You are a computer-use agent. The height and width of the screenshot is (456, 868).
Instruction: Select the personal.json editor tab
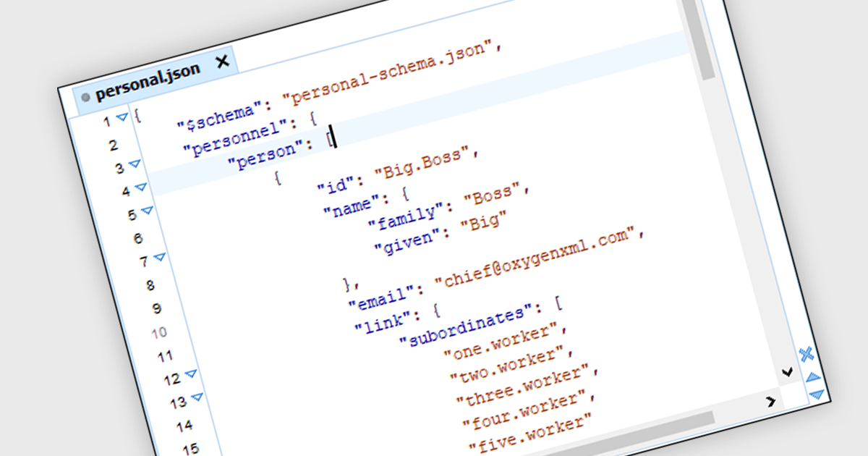point(155,80)
